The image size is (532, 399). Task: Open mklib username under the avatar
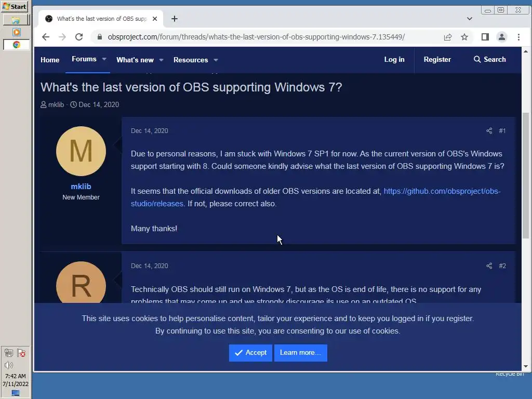click(x=81, y=187)
